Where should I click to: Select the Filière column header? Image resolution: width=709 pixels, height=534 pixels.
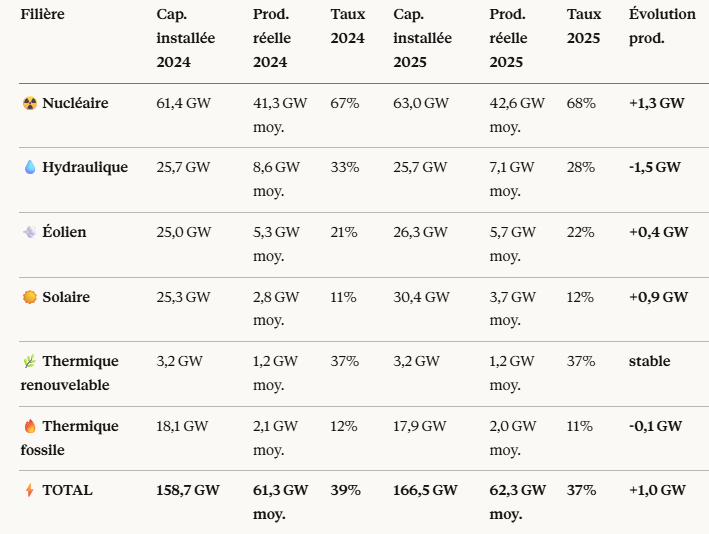pyautogui.click(x=42, y=14)
